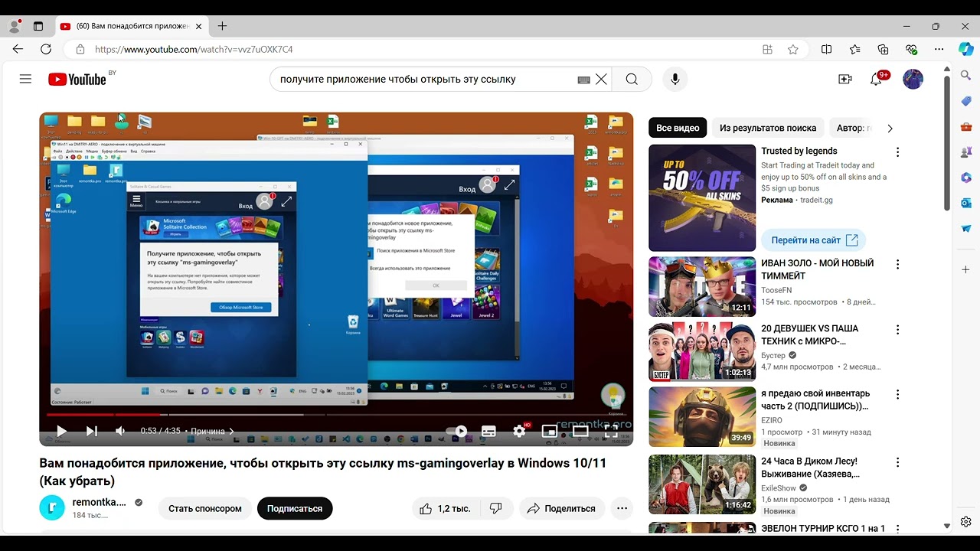Open Edge sidebar settings gear
This screenshot has height=551, width=980.
coord(966,522)
